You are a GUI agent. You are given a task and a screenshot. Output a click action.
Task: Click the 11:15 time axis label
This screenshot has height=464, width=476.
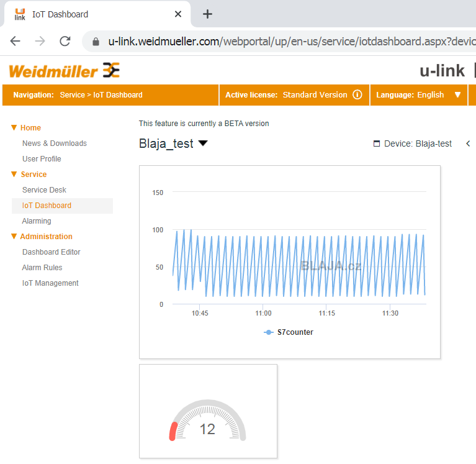pyautogui.click(x=326, y=313)
